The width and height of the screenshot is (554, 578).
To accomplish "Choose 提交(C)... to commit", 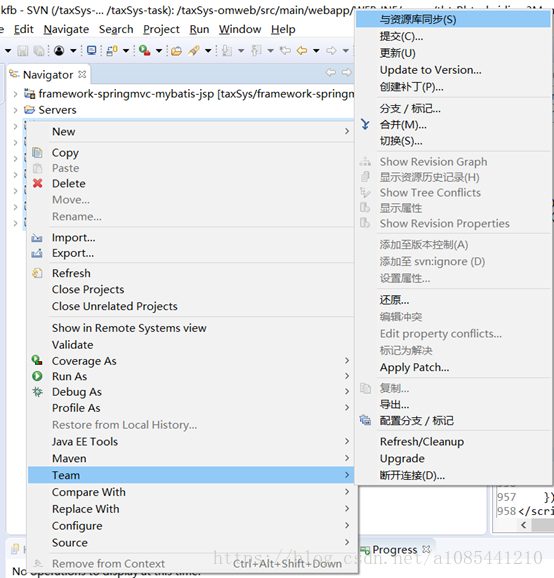I will point(453,36).
